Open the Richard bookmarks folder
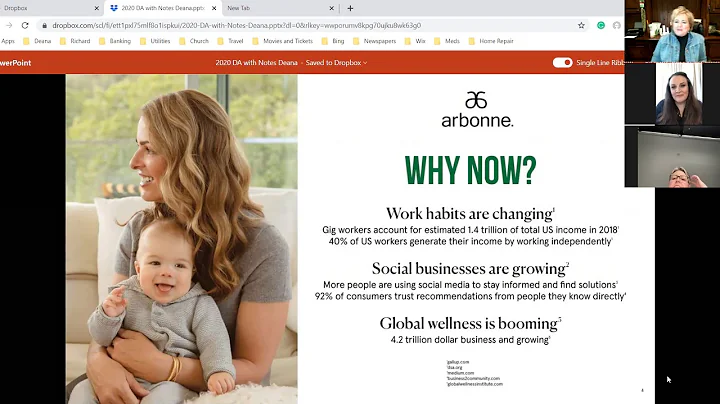 click(75, 41)
